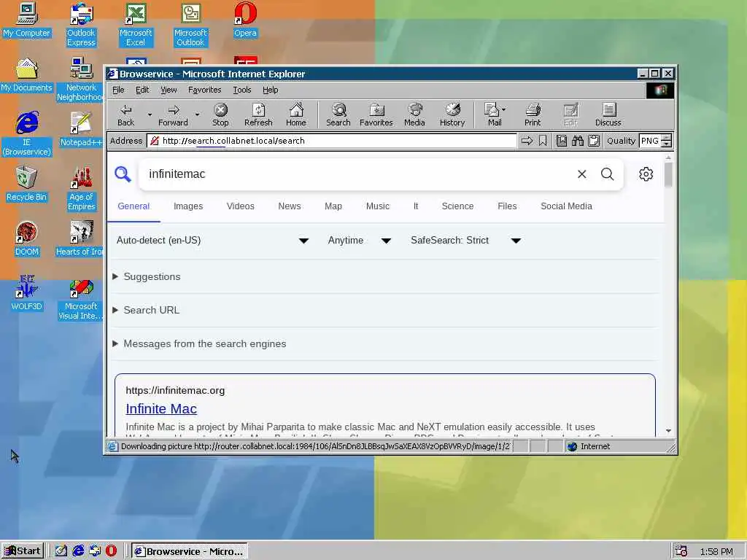Open search preferences gear icon

646,174
